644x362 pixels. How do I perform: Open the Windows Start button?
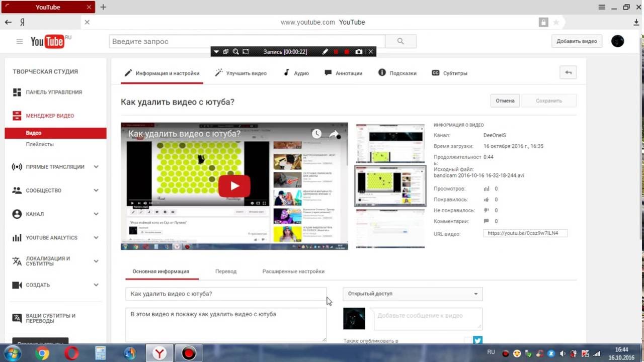click(13, 353)
